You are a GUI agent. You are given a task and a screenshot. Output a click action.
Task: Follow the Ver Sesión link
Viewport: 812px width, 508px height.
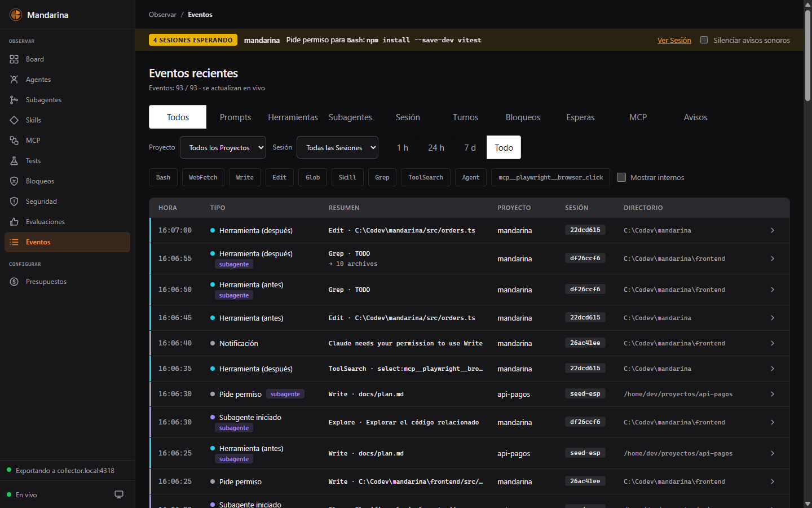tap(674, 41)
